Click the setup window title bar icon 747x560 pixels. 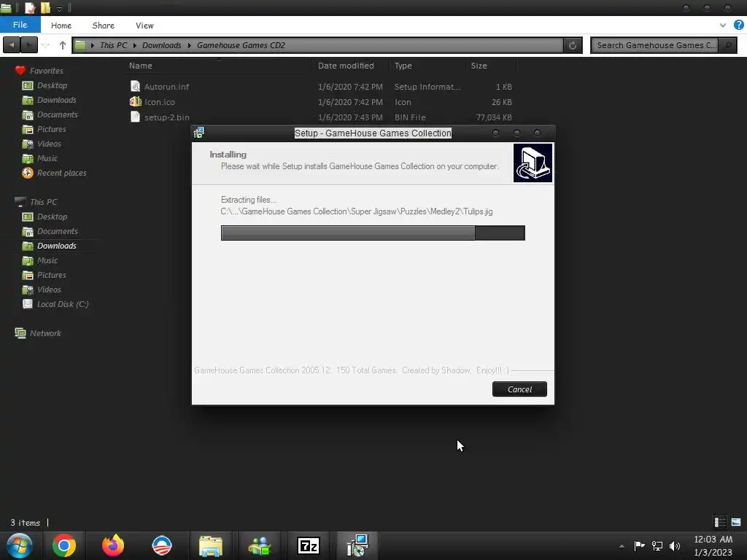(199, 133)
